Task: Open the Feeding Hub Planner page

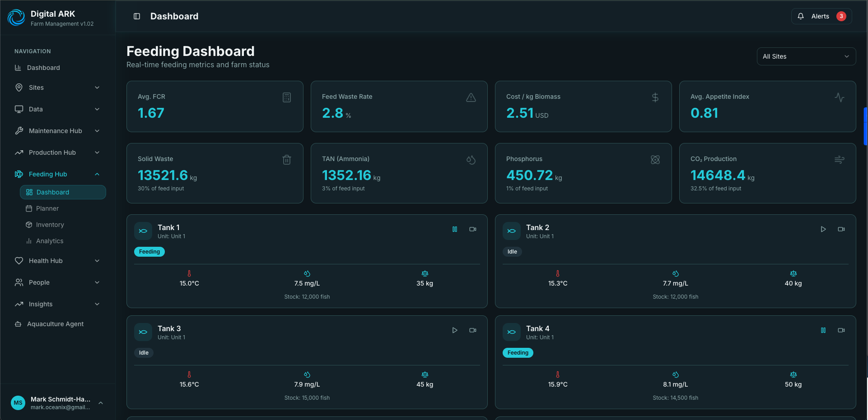Action: 63,208
